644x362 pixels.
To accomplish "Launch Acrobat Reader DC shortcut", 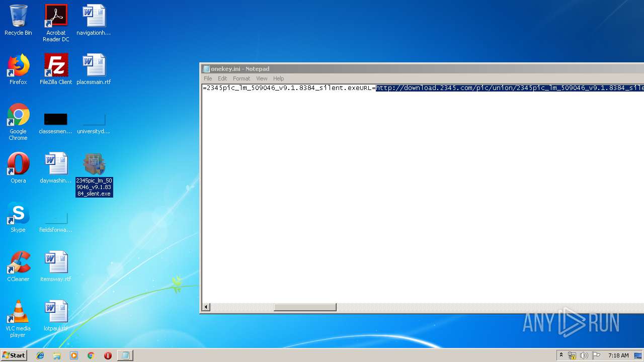I will tap(56, 23).
